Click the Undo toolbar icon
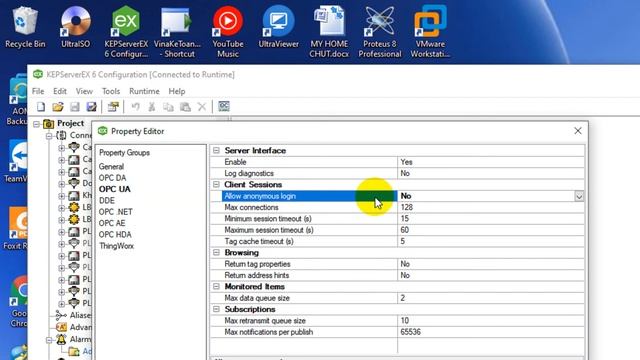Viewport: 640px width, 360px height. [135, 107]
